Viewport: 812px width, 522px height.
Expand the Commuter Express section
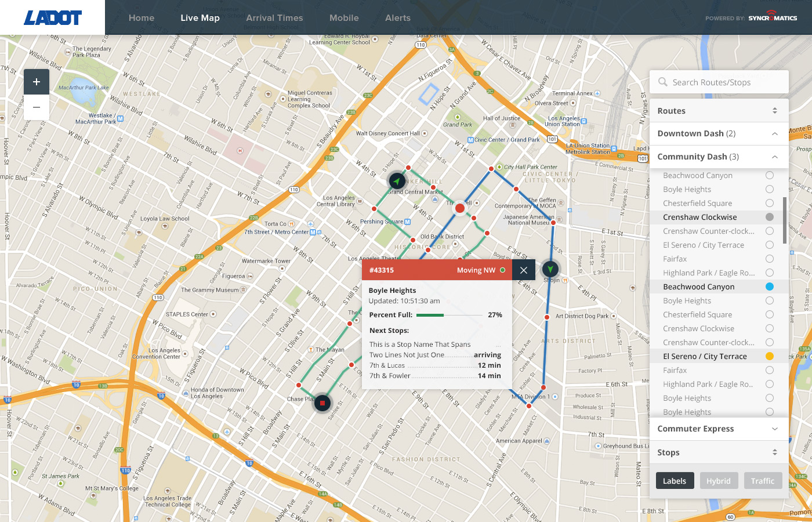[x=775, y=429]
